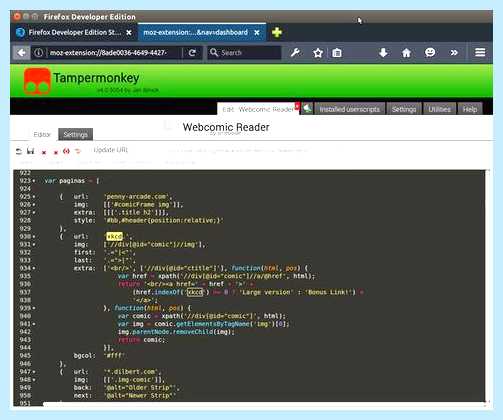Go to the home page icon
This screenshot has width=503, height=420.
click(406, 52)
